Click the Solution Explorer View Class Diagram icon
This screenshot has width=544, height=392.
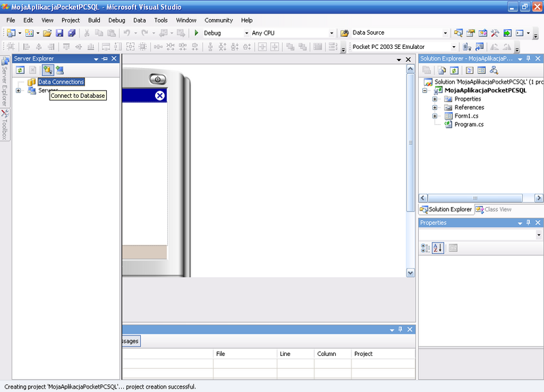click(x=494, y=71)
